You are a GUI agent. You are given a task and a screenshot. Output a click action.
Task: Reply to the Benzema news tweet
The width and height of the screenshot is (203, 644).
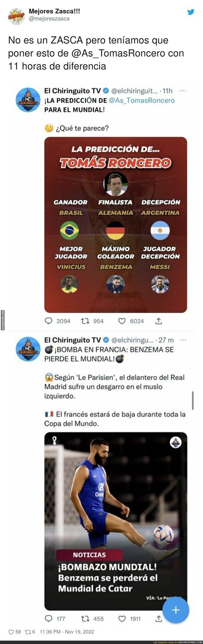click(x=48, y=618)
